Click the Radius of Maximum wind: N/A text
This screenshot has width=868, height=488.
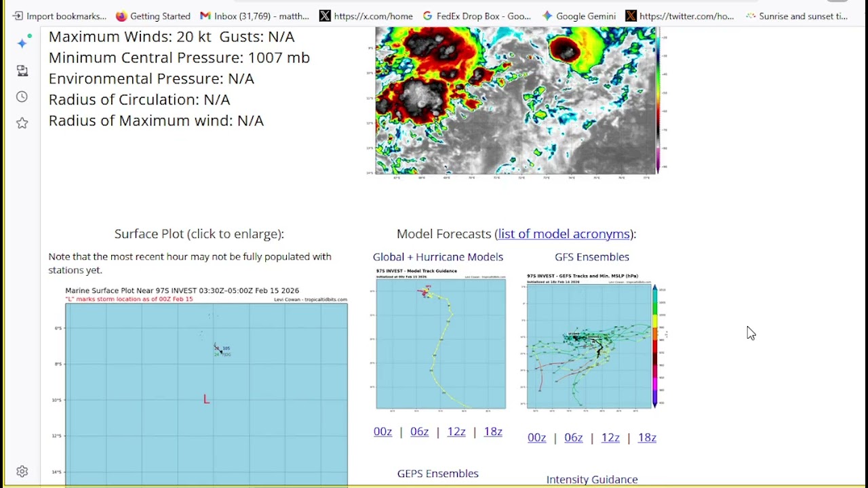click(x=156, y=121)
